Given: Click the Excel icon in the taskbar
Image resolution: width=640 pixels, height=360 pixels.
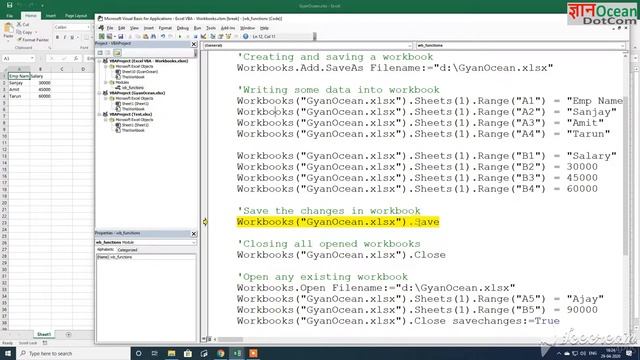Looking at the screenshot, I should click(x=237, y=353).
